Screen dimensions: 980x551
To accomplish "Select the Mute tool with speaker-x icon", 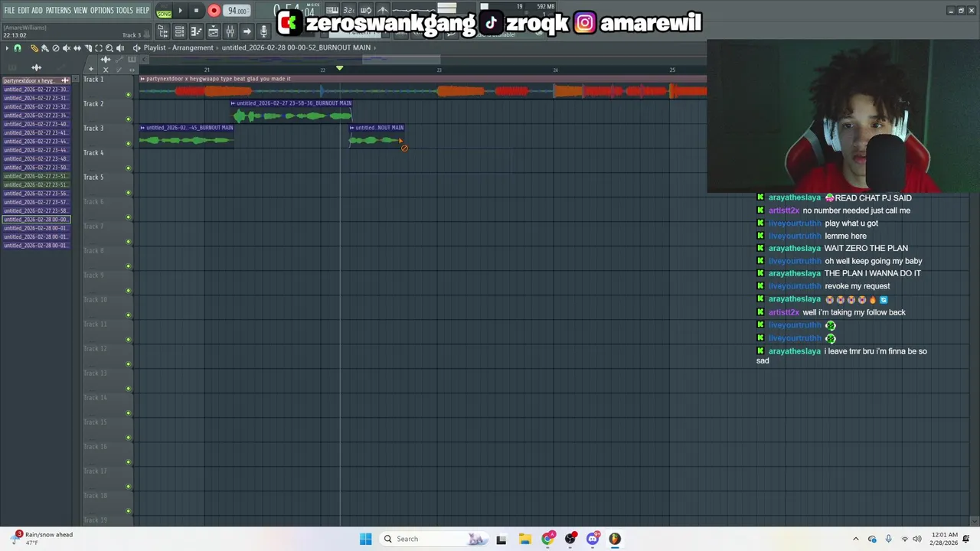I will 67,48.
